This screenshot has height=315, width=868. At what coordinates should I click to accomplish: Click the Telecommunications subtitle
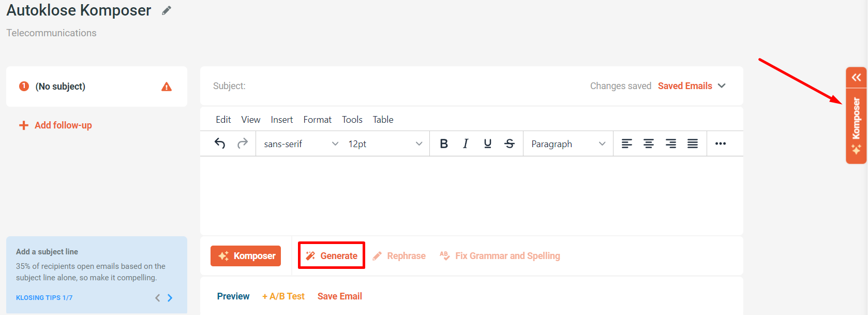pos(51,33)
